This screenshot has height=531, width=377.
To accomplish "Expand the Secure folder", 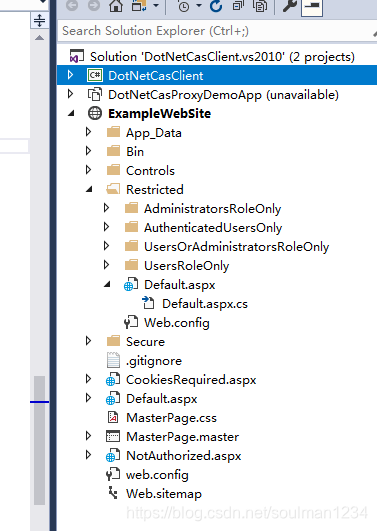I will coord(88,340).
